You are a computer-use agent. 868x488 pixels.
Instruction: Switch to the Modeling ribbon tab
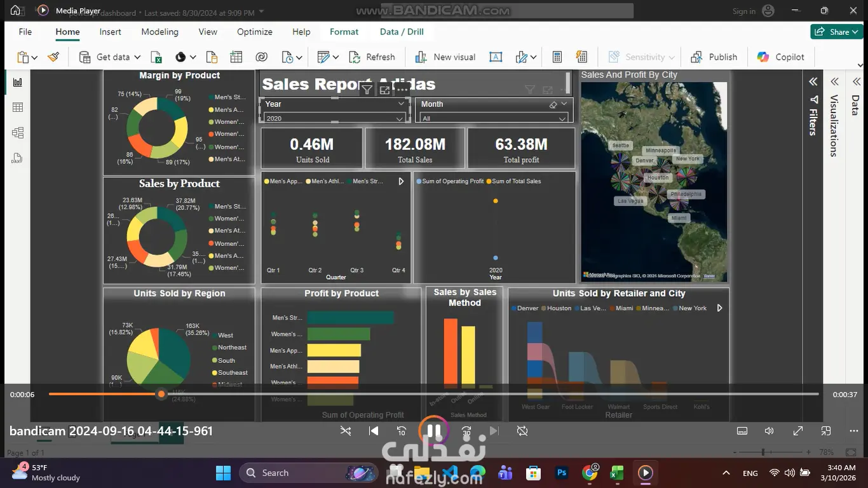[x=159, y=32]
